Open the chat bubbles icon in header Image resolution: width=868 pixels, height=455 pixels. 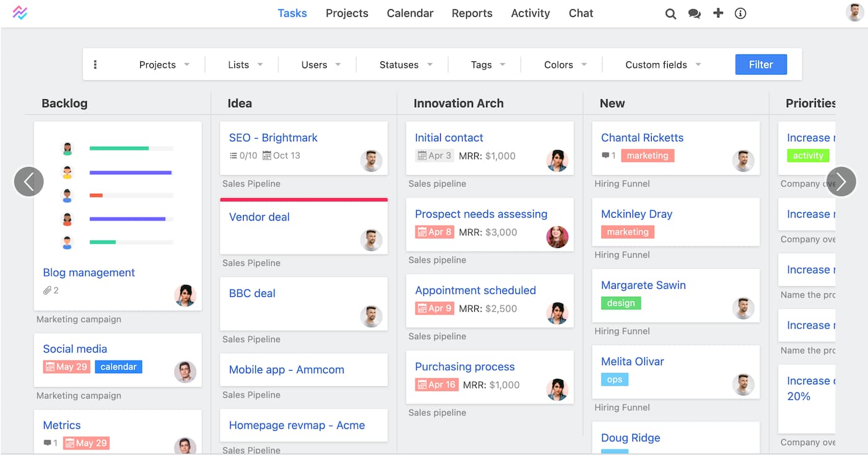[694, 14]
